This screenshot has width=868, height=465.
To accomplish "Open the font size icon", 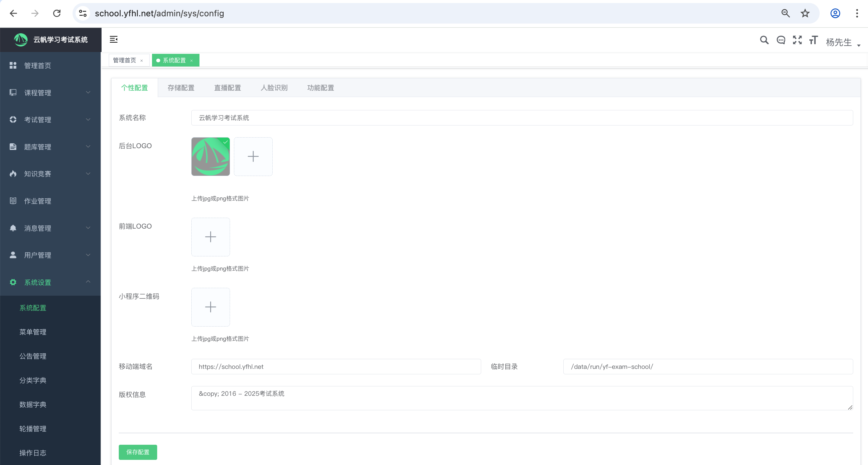I will pyautogui.click(x=813, y=40).
